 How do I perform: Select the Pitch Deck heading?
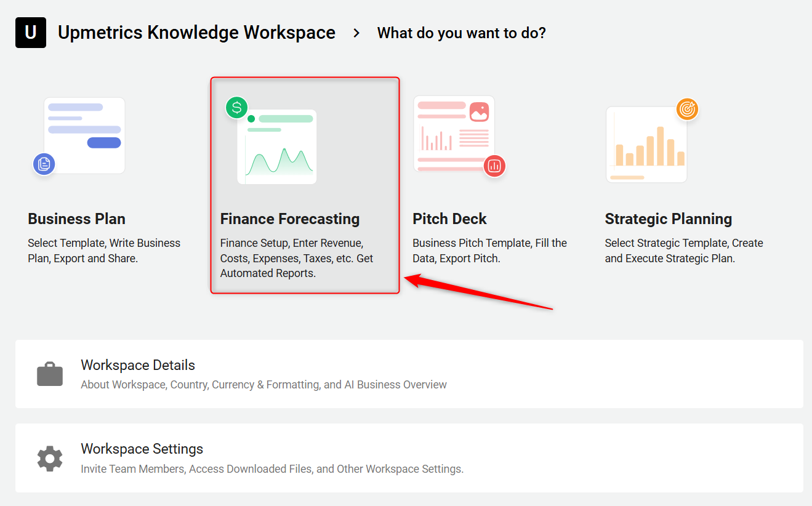[450, 219]
